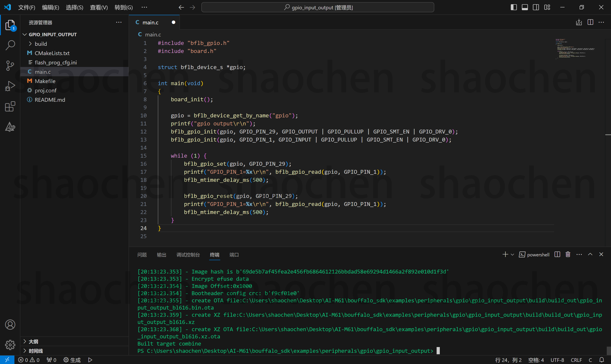
Task: Open the 编辑(E) menu
Action: [x=50, y=7]
